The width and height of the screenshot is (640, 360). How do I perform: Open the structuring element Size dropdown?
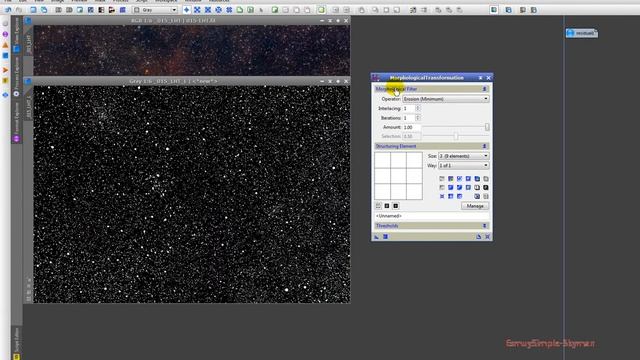[x=463, y=156]
